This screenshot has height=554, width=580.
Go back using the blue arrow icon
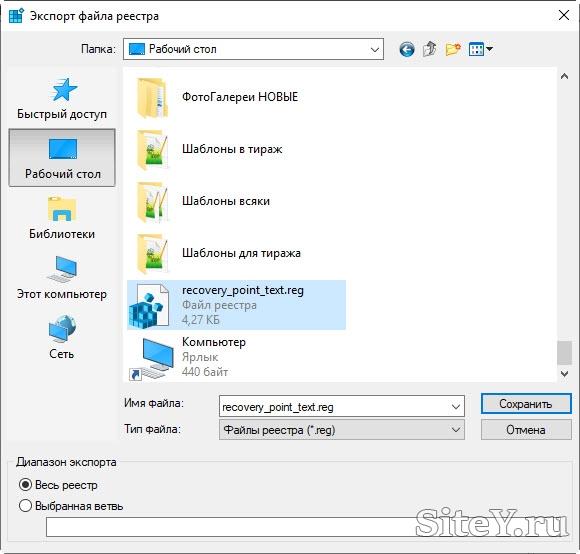407,49
